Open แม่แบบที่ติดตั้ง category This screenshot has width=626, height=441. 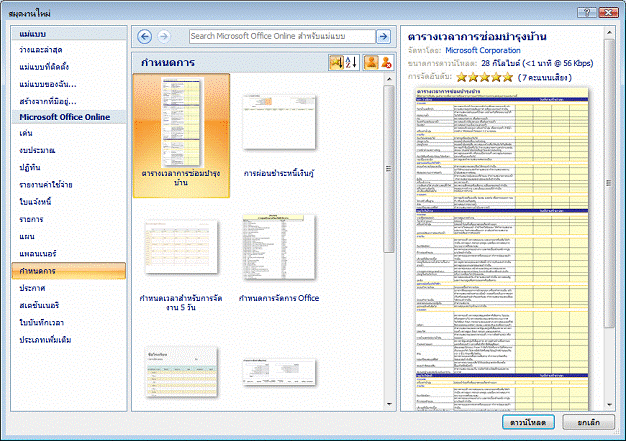coord(44,67)
